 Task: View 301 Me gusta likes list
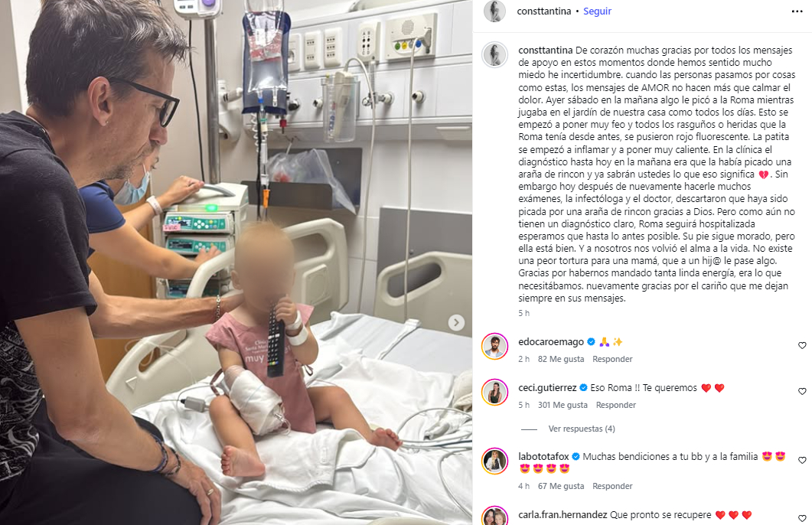(563, 405)
